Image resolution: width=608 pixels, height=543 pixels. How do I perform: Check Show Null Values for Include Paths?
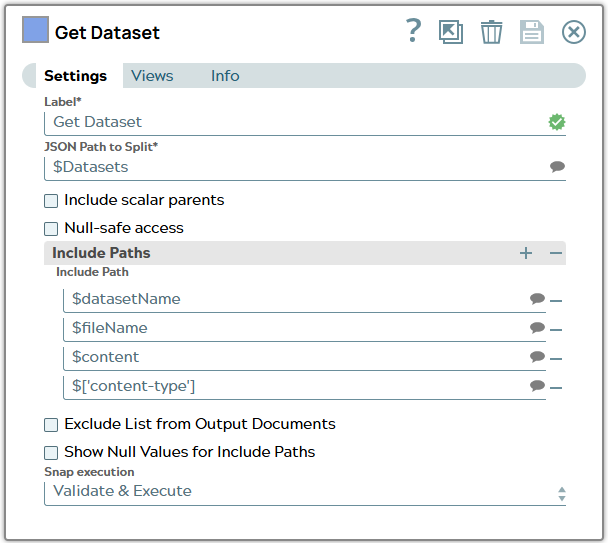tap(51, 453)
